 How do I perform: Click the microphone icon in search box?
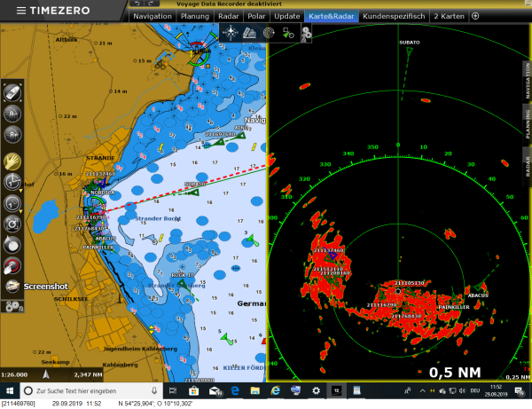pyautogui.click(x=154, y=390)
